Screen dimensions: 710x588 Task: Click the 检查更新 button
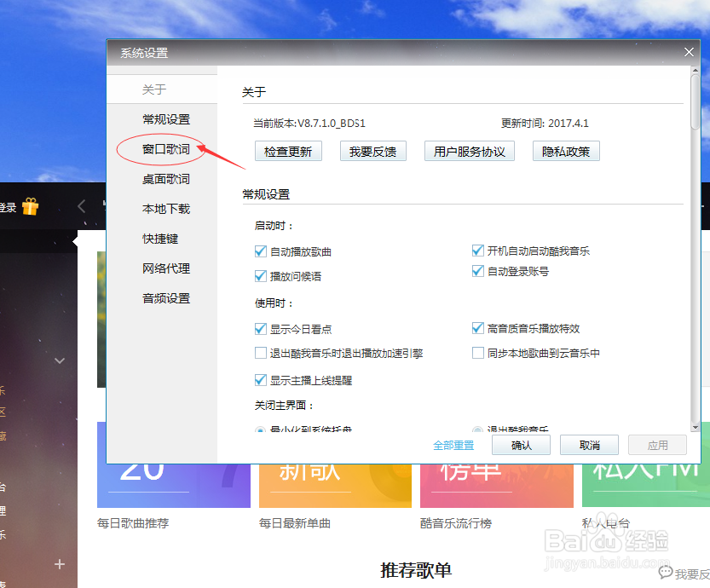coord(288,151)
